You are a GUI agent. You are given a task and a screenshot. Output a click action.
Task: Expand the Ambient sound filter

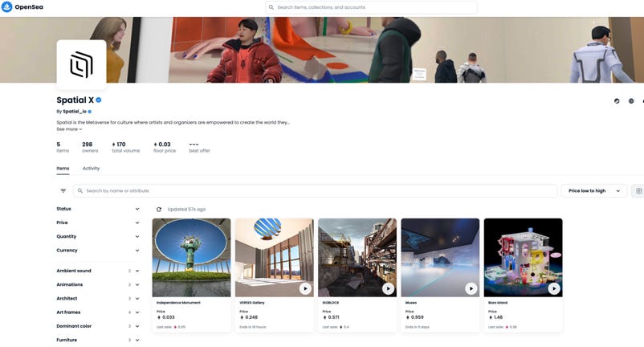[x=98, y=271]
